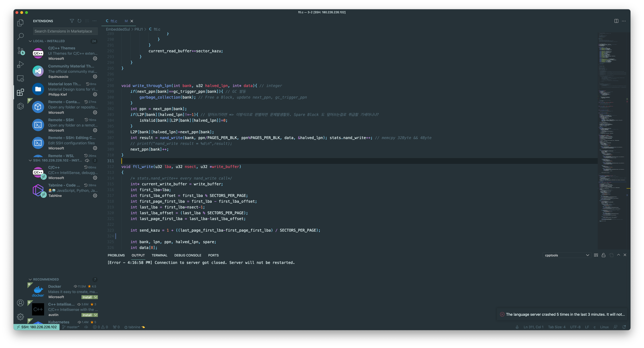This screenshot has width=644, height=348.
Task: Click EmbeddedSul in the breadcrumb
Action: (118, 29)
